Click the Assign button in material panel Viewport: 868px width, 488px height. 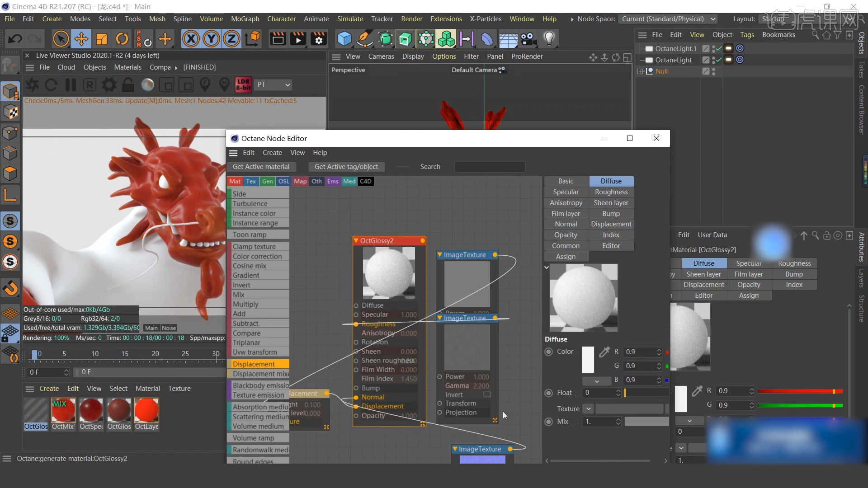pos(565,256)
